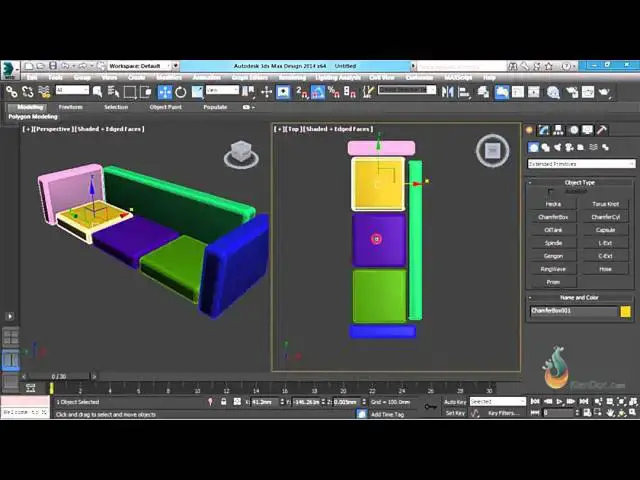
Task: Click the ChamferCyl object type button
Action: [x=606, y=217]
